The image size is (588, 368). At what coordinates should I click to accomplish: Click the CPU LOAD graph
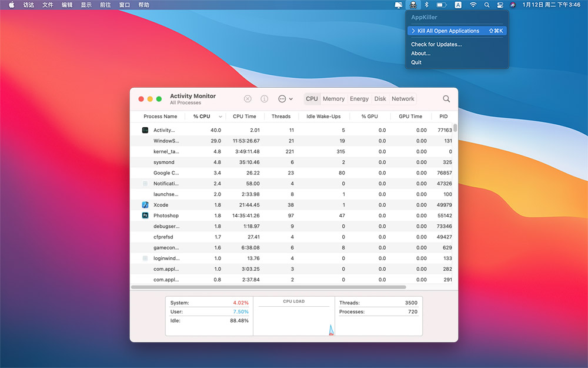click(x=294, y=316)
